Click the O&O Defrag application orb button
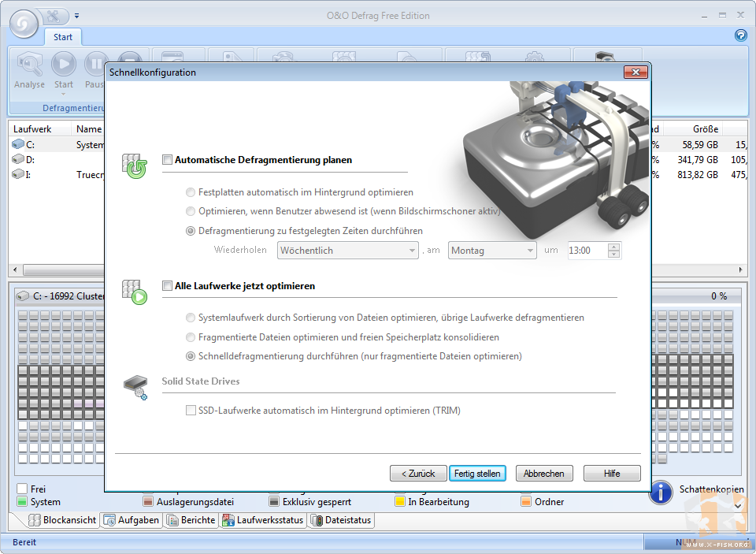The height and width of the screenshot is (554, 756). pyautogui.click(x=24, y=23)
